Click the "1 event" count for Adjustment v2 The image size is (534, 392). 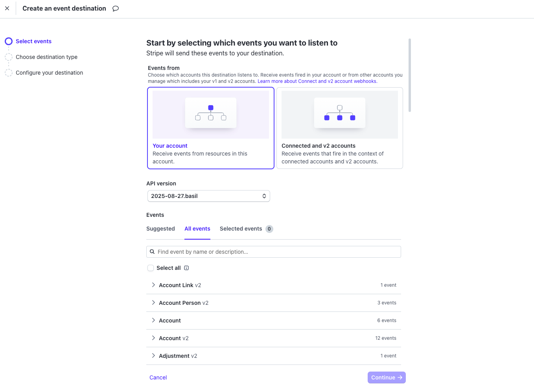pos(388,356)
